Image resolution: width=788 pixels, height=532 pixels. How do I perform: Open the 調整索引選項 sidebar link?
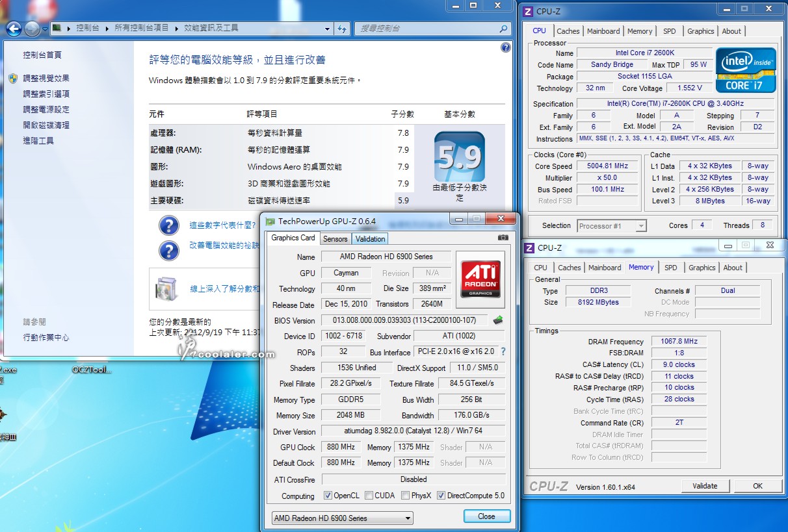point(46,94)
